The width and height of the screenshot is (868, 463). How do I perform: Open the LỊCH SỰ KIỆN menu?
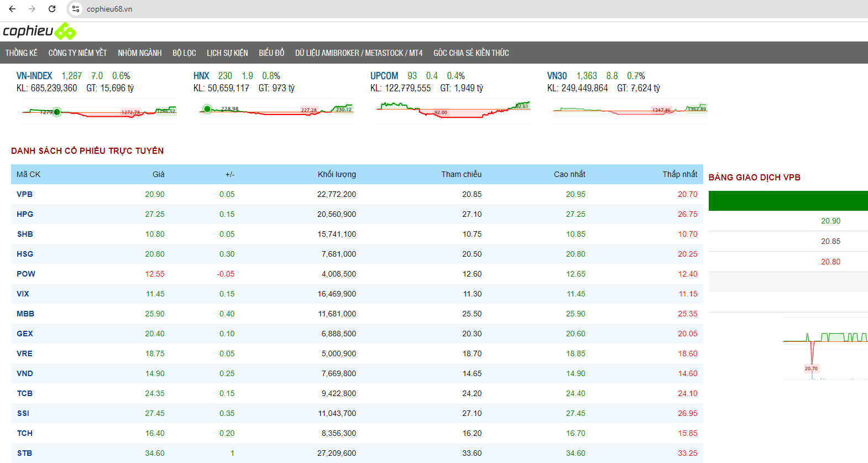pos(227,53)
